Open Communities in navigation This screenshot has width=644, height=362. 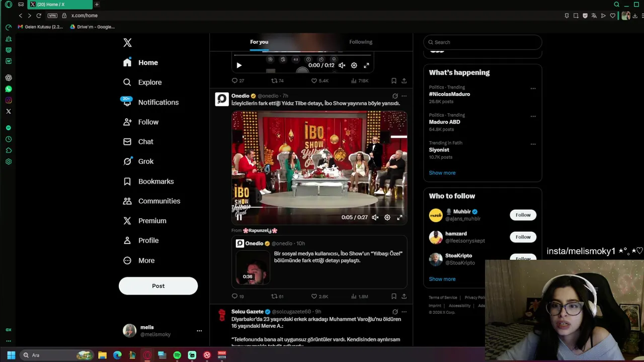[152, 201]
